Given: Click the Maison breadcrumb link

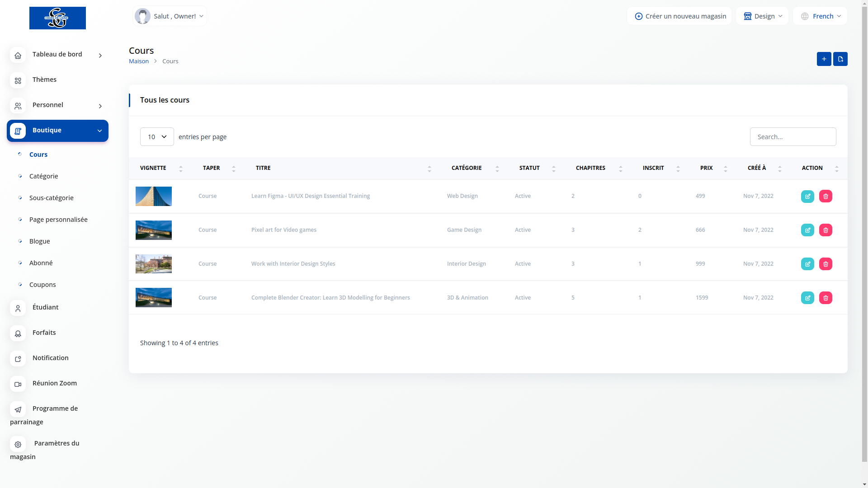Looking at the screenshot, I should tap(139, 61).
